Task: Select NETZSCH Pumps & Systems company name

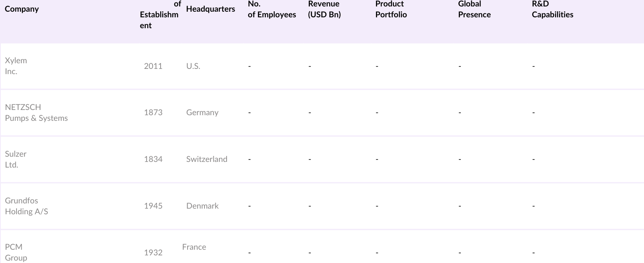Action: (x=36, y=113)
